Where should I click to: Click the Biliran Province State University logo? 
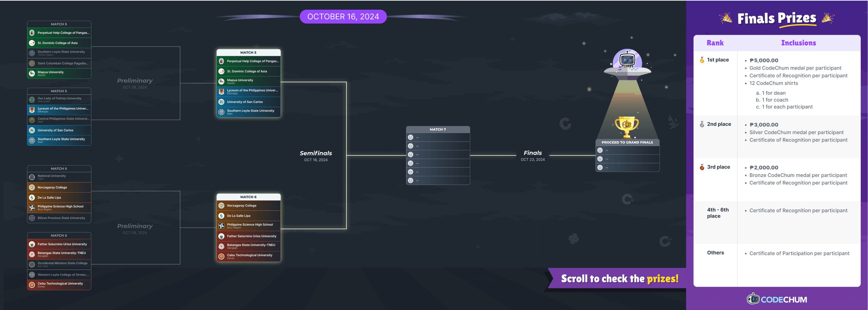pos(32,218)
